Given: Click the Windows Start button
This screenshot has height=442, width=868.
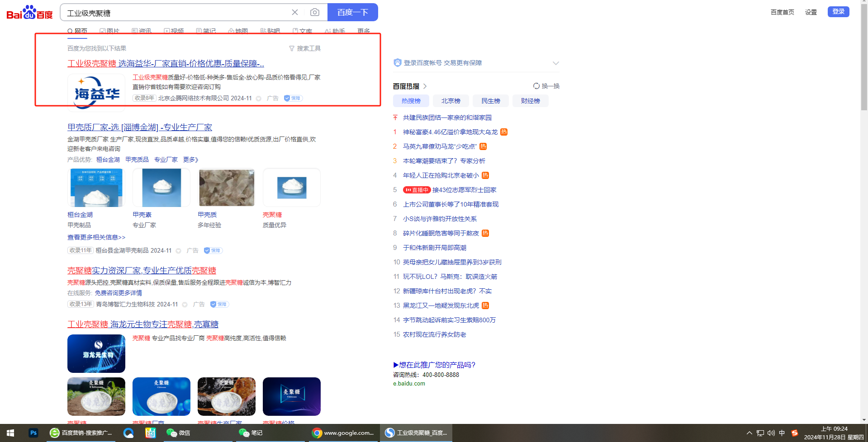Looking at the screenshot, I should click(x=10, y=433).
